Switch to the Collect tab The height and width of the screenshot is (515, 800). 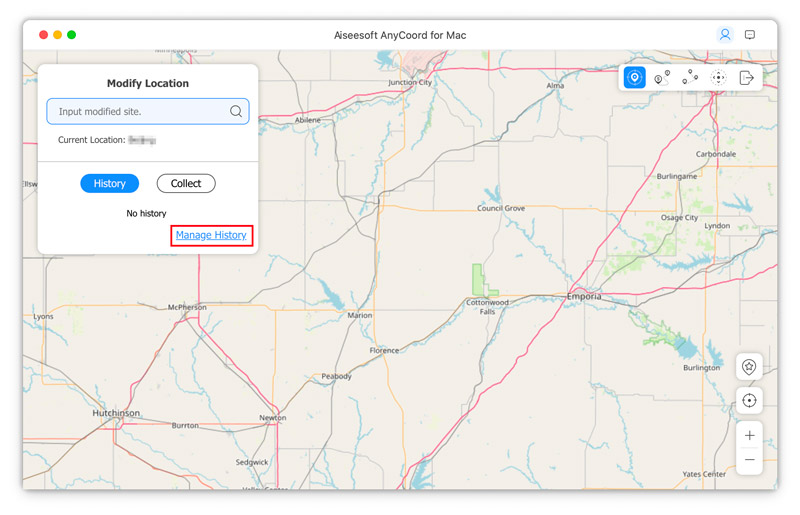(186, 184)
